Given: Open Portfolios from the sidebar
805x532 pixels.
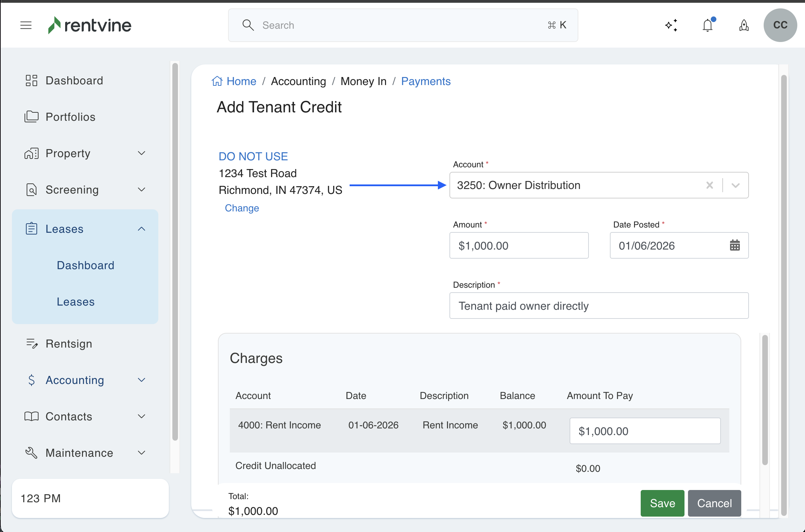Looking at the screenshot, I should tap(70, 117).
